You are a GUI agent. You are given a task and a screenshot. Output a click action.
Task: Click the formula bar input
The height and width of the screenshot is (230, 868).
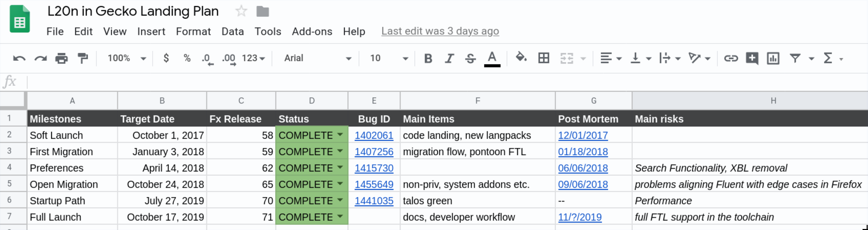(x=447, y=82)
